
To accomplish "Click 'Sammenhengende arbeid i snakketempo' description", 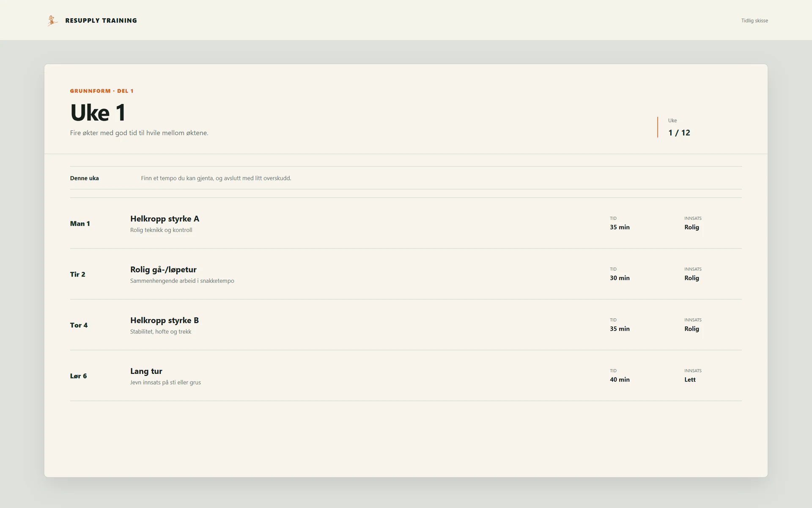I will coord(182,281).
